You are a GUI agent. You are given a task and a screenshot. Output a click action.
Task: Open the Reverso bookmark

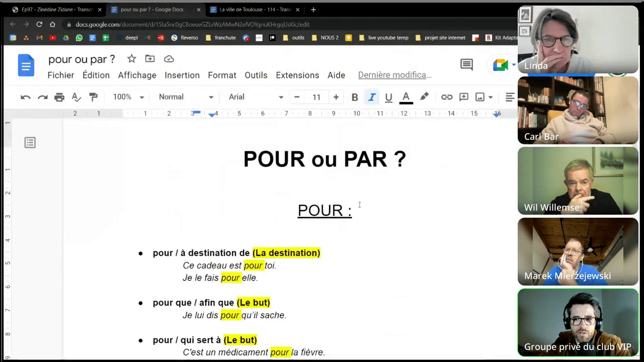click(x=185, y=38)
